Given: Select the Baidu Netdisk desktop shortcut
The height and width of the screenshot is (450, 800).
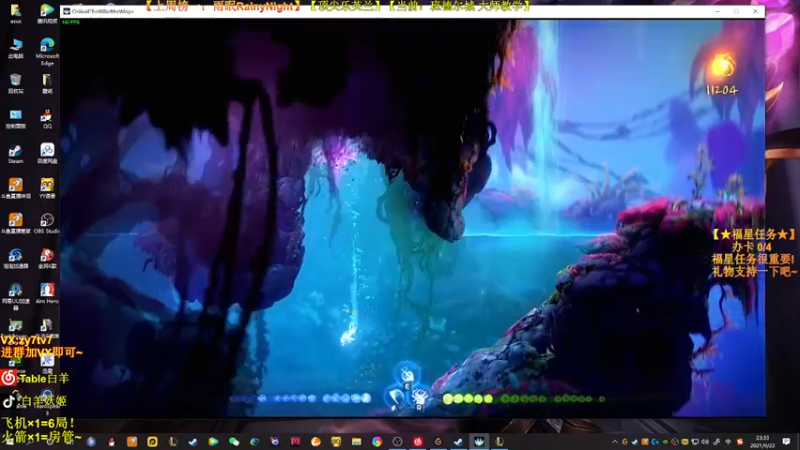Looking at the screenshot, I should coord(47,153).
